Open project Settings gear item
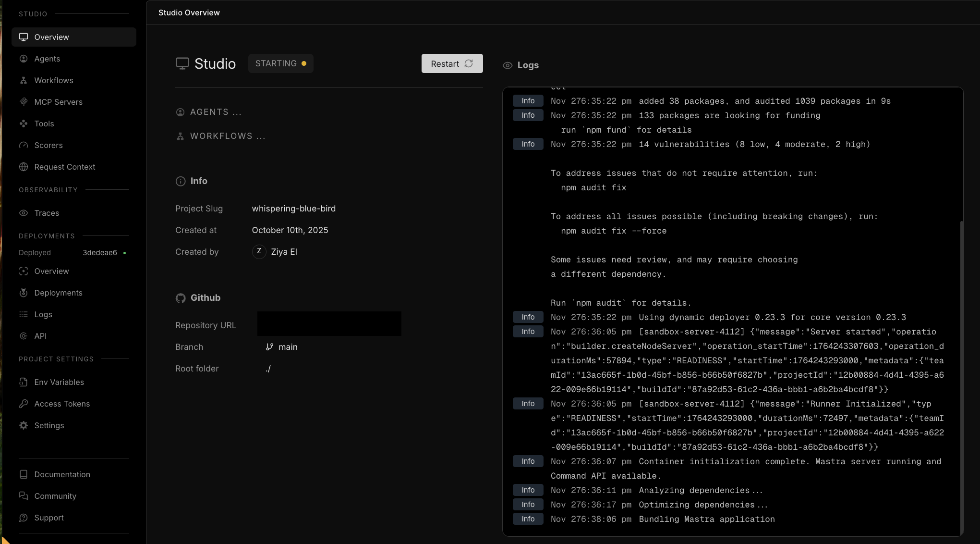This screenshot has height=544, width=980. coord(49,425)
